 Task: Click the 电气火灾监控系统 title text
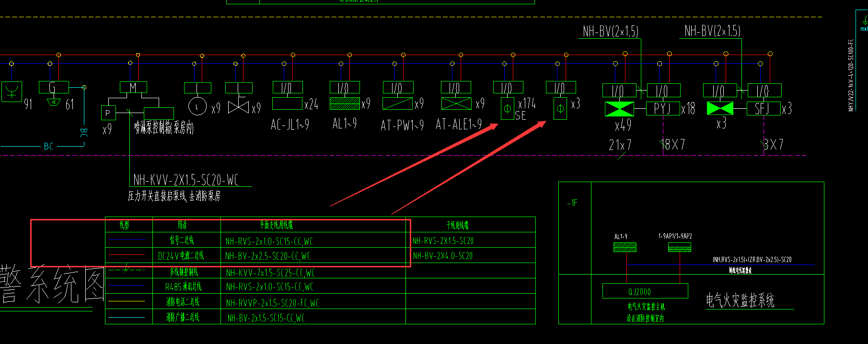pyautogui.click(x=740, y=300)
